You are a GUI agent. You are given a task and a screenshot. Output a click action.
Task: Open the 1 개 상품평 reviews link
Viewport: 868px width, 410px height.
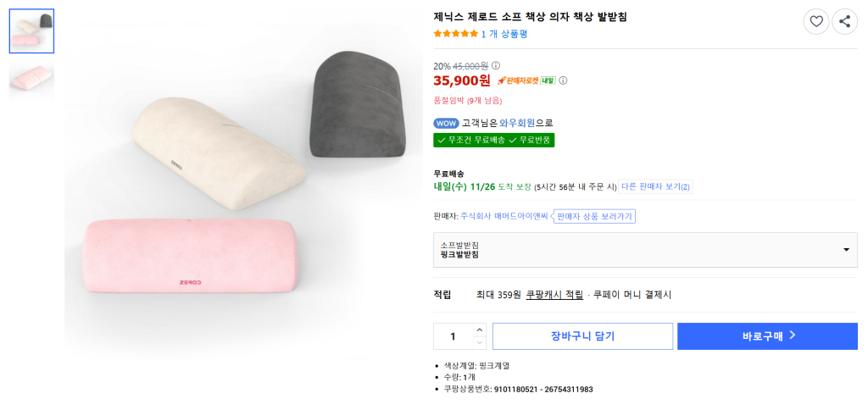(504, 34)
